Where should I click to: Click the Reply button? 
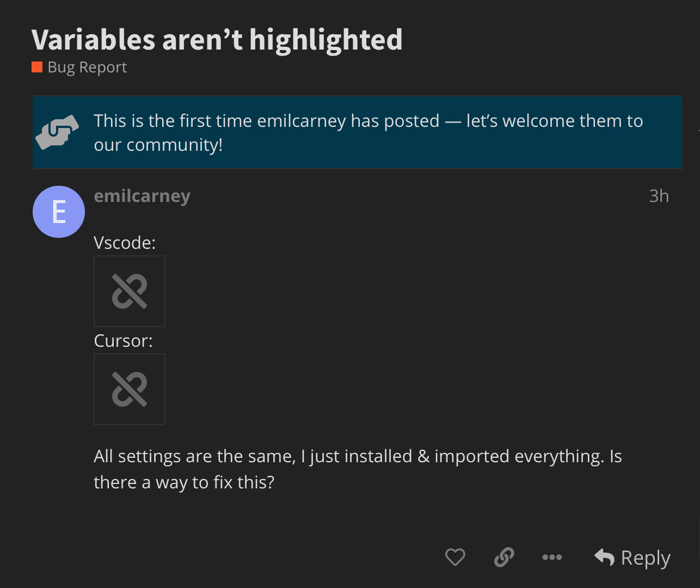coord(632,558)
